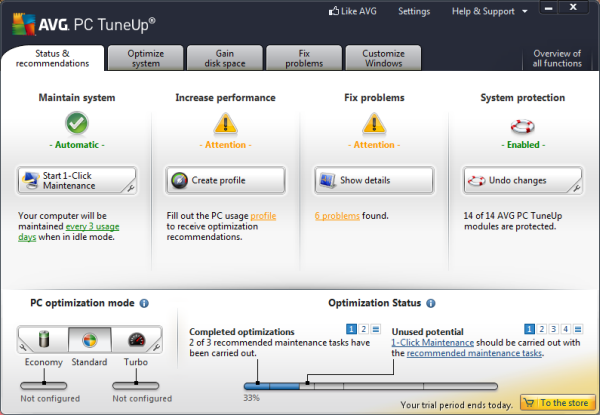Screen dimensions: 600x415
Task: Click Undo changes button
Action: pyautogui.click(x=522, y=181)
